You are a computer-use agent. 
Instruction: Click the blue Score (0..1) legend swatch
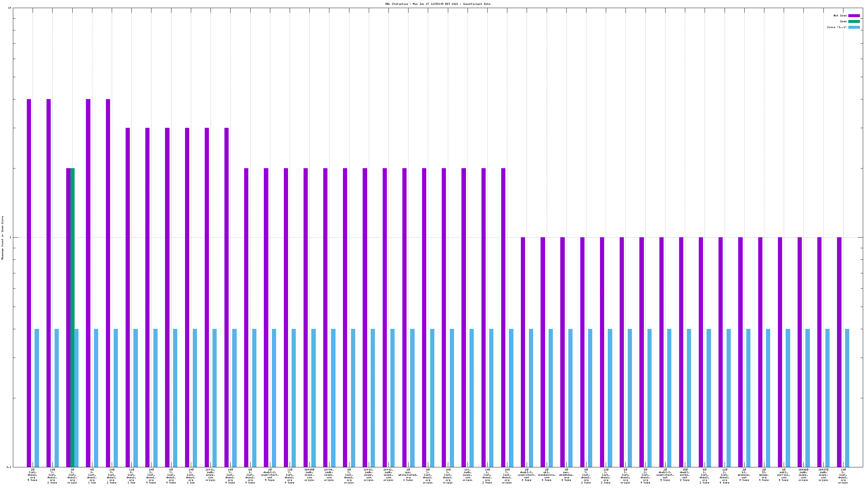click(854, 27)
